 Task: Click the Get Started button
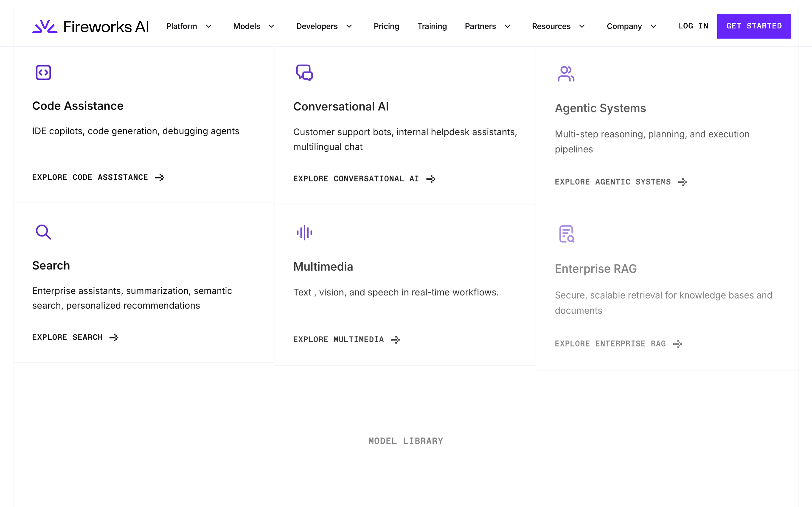pos(754,26)
